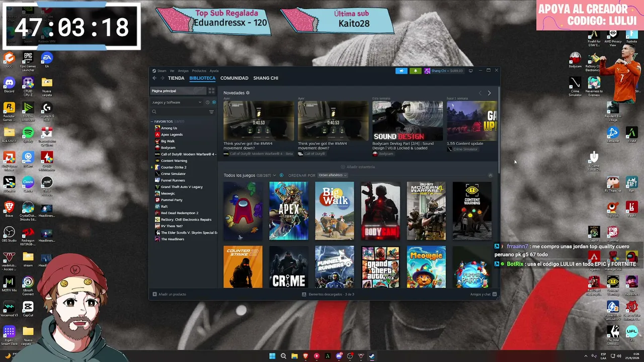Open the Counter-Strike 2 cover art

[x=243, y=267]
